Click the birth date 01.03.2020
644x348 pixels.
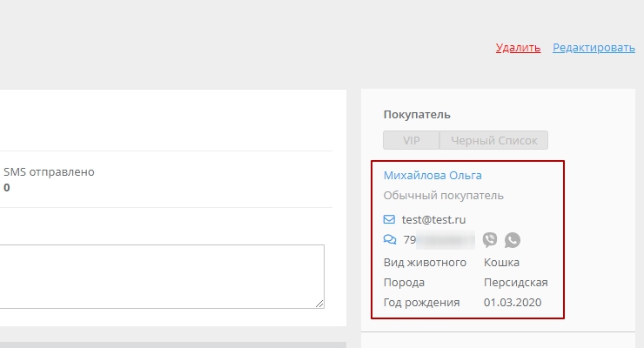tap(513, 302)
